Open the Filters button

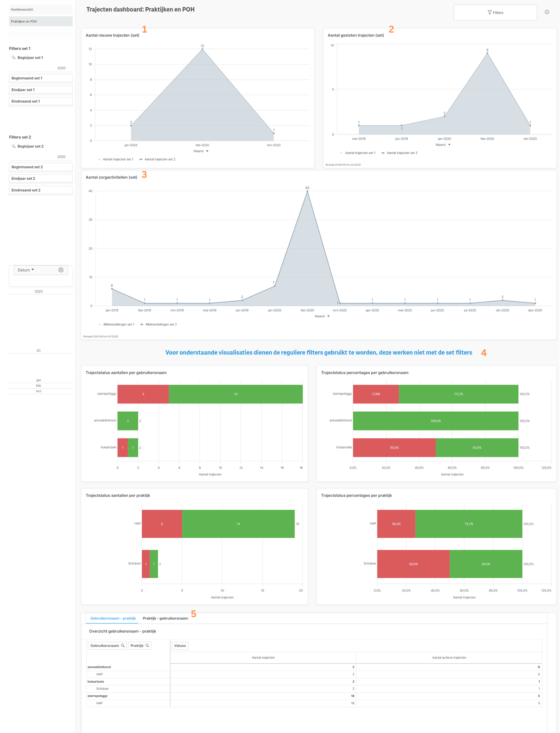[495, 12]
